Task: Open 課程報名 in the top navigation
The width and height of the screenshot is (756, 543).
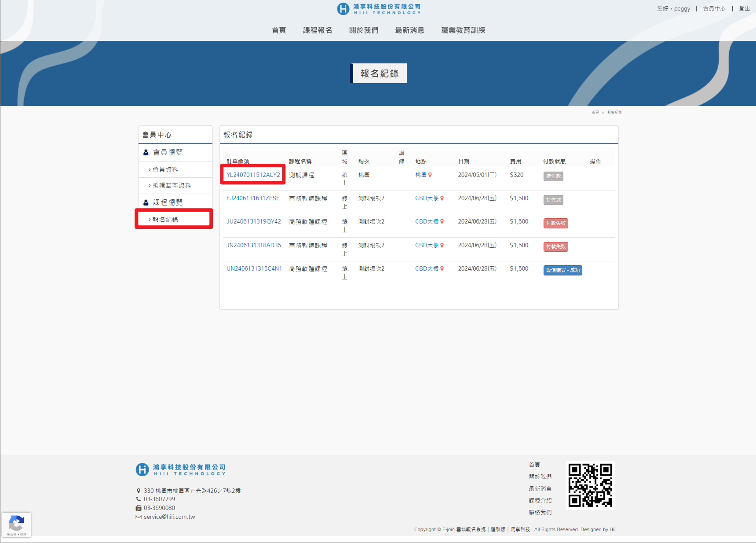Action: [x=317, y=30]
